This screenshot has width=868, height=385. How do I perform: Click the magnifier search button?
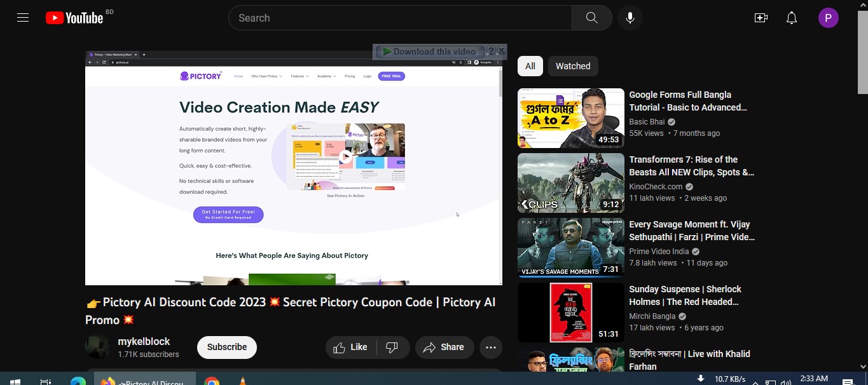591,18
